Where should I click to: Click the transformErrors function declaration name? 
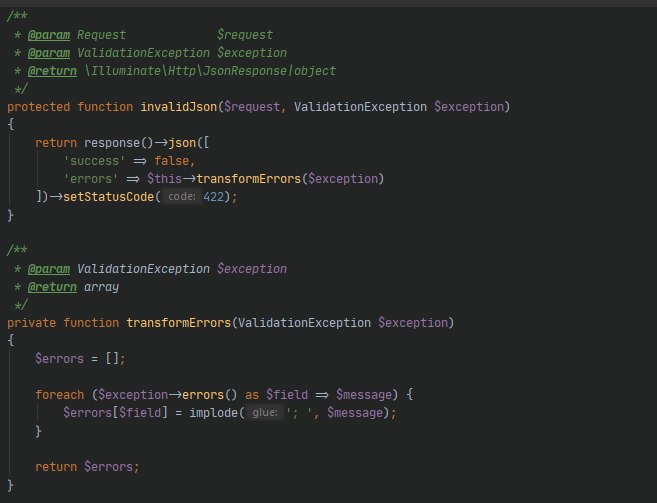tap(178, 323)
